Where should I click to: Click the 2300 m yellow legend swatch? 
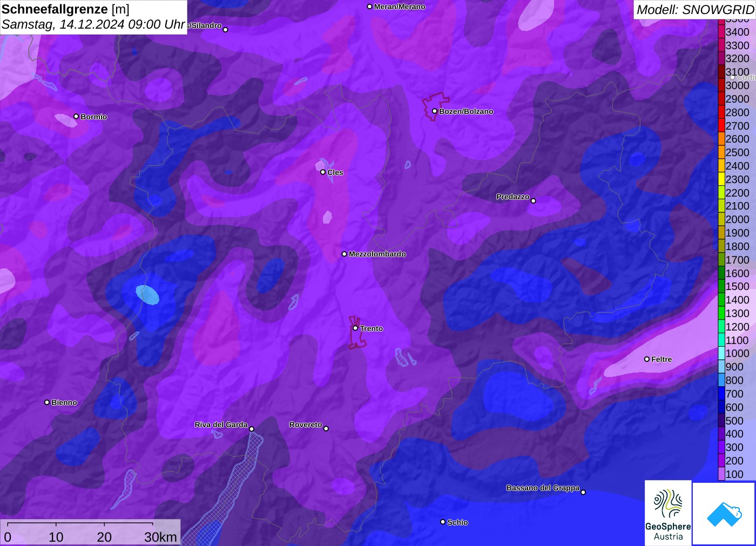click(721, 179)
